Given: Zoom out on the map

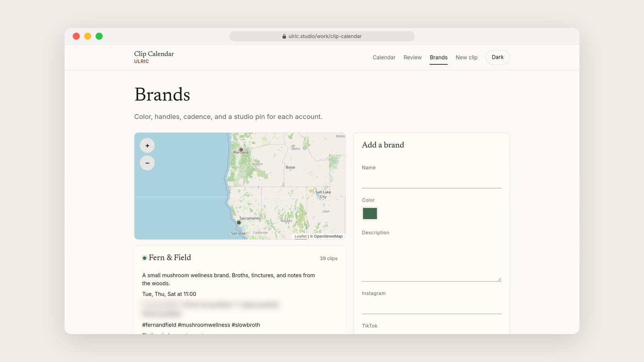Looking at the screenshot, I should (x=147, y=163).
